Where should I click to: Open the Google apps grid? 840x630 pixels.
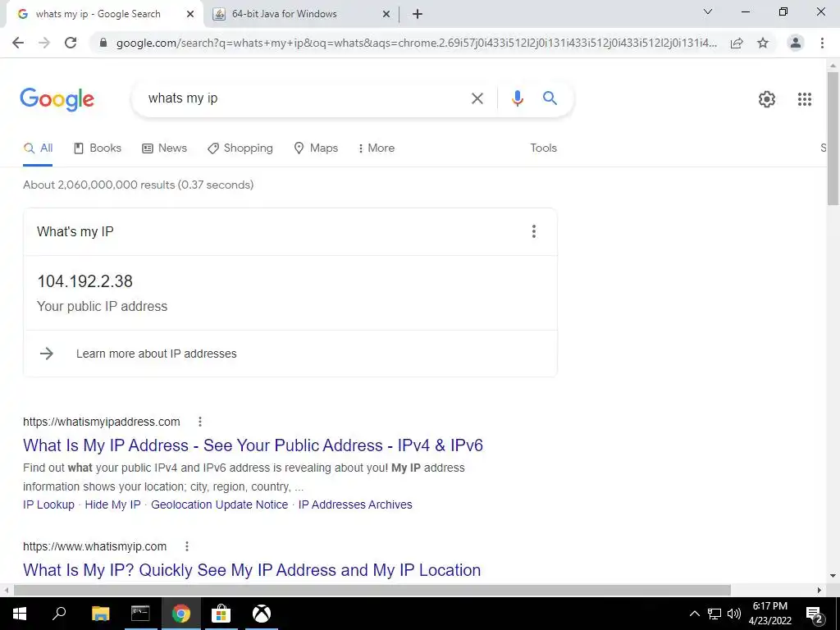pos(804,99)
